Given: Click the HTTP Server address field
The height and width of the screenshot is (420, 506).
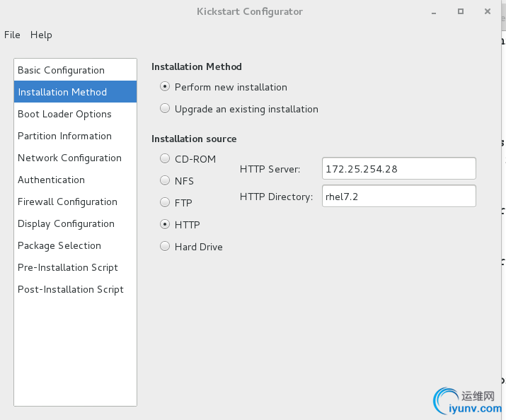Looking at the screenshot, I should [x=398, y=168].
